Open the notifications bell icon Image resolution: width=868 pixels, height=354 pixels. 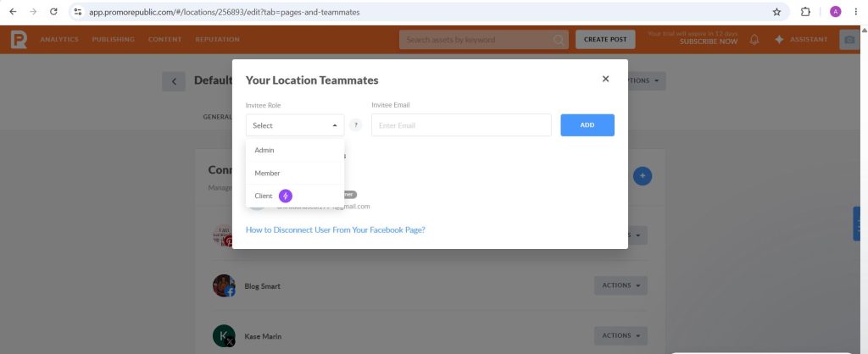[x=754, y=39]
